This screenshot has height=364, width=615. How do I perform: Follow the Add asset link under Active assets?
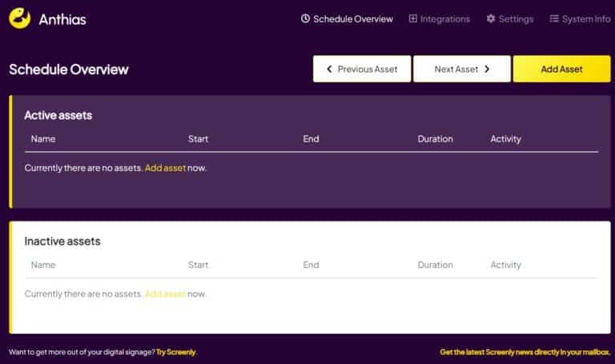[x=165, y=168]
